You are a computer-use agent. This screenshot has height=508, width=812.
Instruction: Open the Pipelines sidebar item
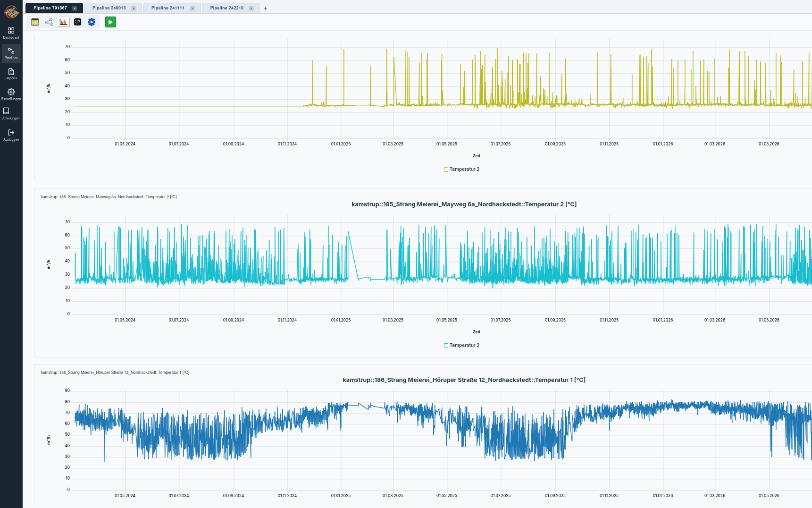coord(11,53)
